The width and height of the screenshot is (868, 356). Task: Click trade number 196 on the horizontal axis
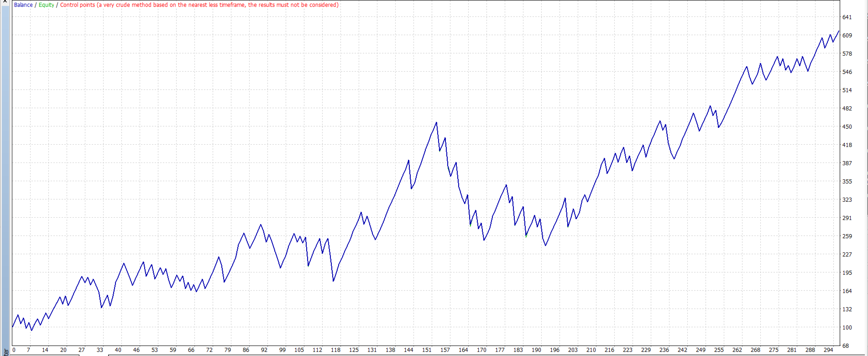[554, 350]
